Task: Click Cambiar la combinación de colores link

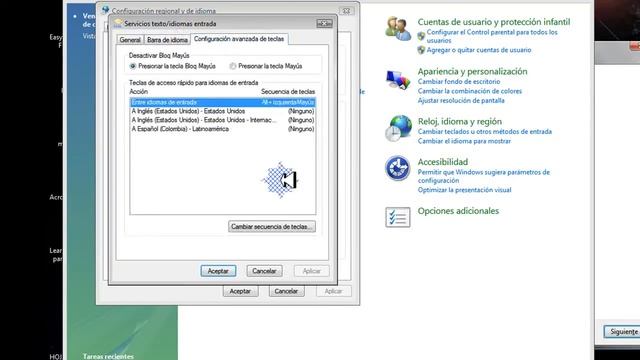Action: [x=470, y=91]
